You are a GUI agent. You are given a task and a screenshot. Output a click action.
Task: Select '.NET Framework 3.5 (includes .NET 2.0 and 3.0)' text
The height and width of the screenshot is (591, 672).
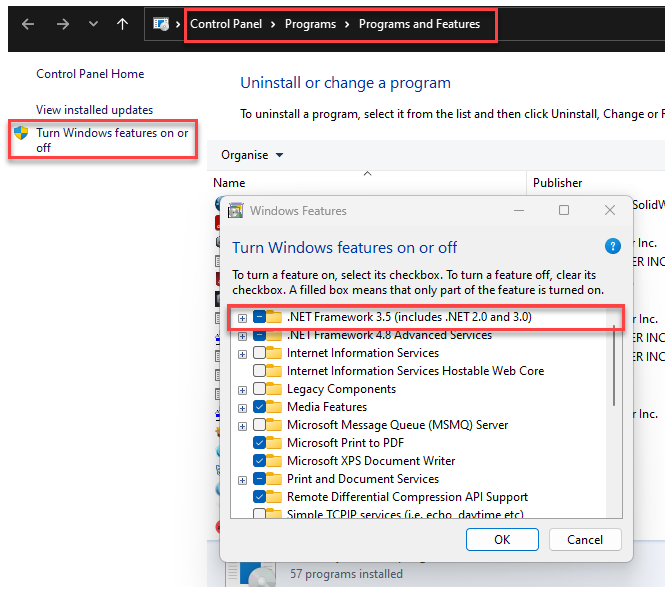click(x=409, y=317)
